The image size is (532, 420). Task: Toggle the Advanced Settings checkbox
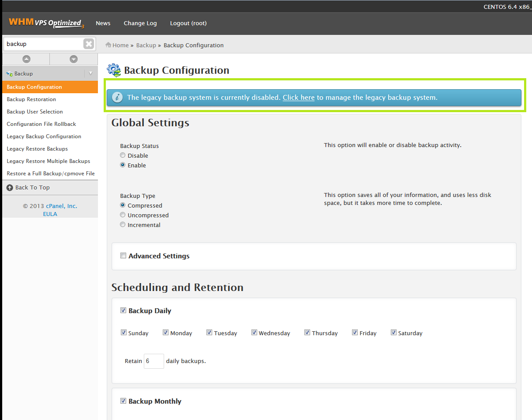coord(124,256)
